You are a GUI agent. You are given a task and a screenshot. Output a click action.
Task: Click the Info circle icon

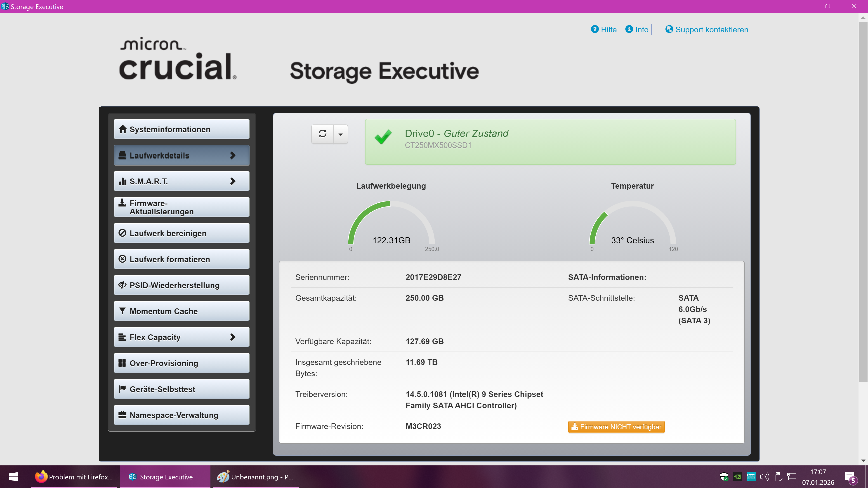coord(629,29)
